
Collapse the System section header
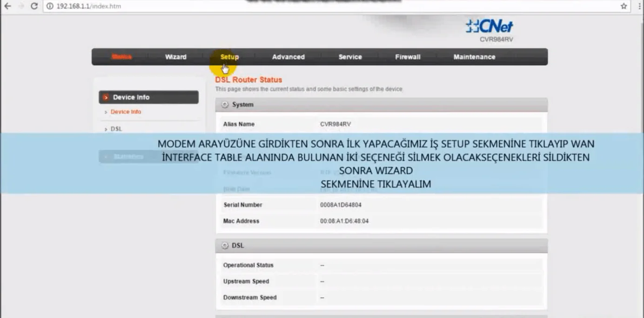click(x=381, y=105)
